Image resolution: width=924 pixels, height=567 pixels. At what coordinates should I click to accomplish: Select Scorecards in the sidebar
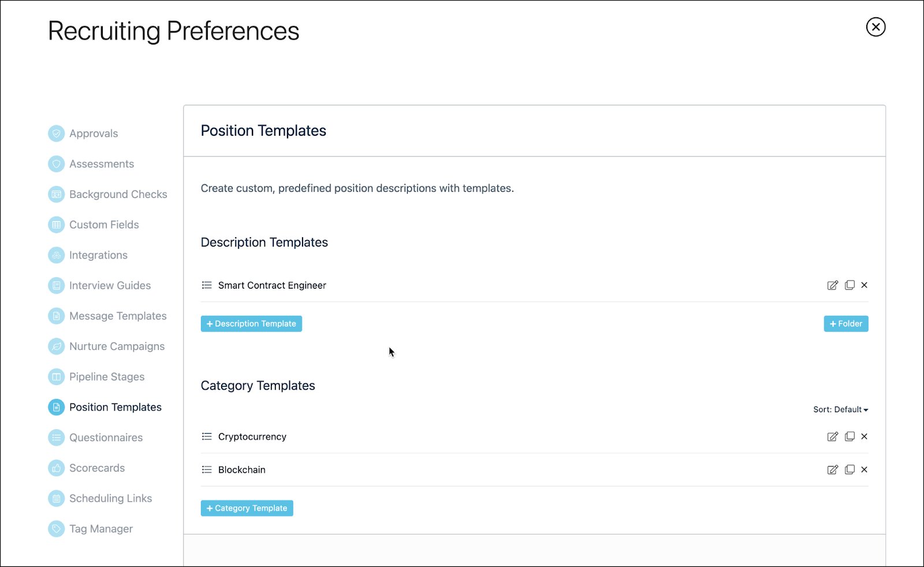(97, 468)
